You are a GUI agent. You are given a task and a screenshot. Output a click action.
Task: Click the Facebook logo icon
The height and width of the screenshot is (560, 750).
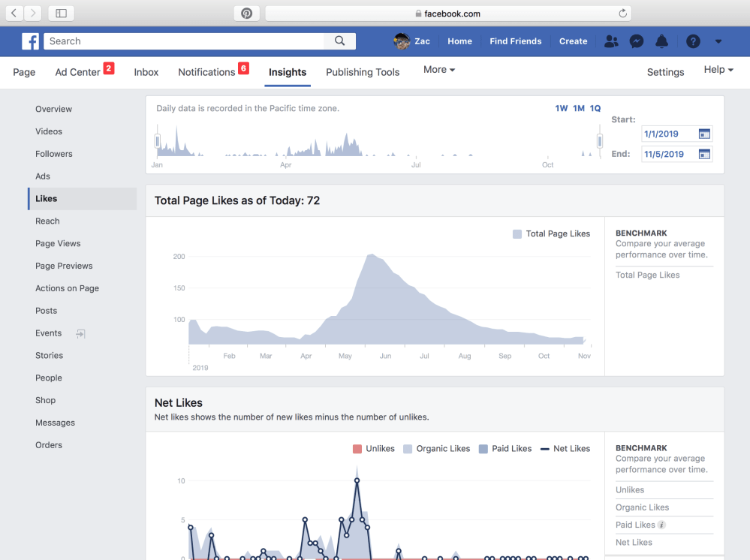(x=30, y=41)
